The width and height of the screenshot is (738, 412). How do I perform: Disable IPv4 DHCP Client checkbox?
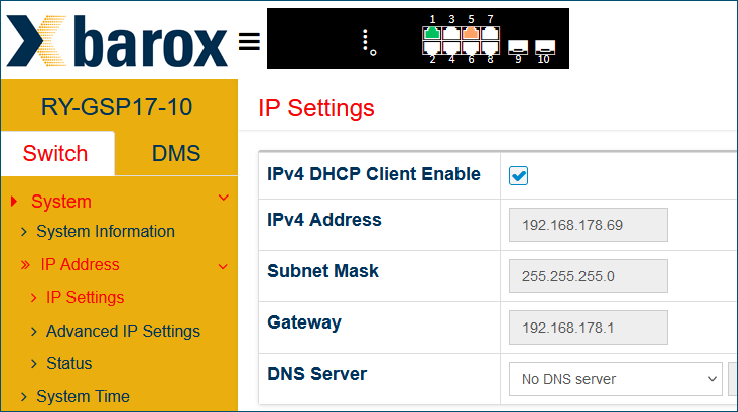(x=519, y=176)
